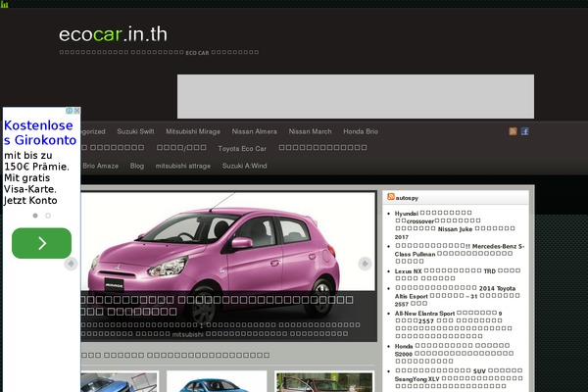Viewport: 588px width, 392px height.
Task: Open the Suzuki A:Wind menu item
Action: click(244, 166)
